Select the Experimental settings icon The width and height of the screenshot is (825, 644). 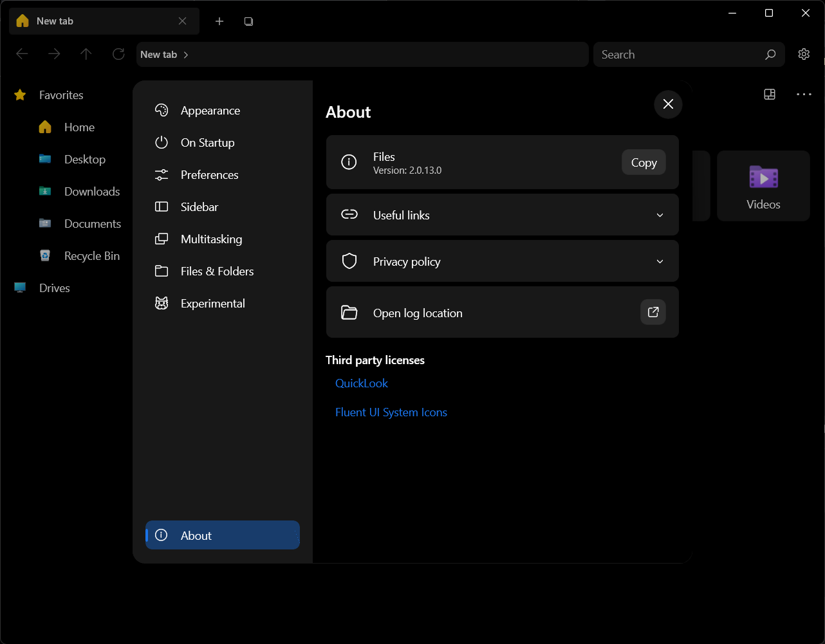(161, 303)
